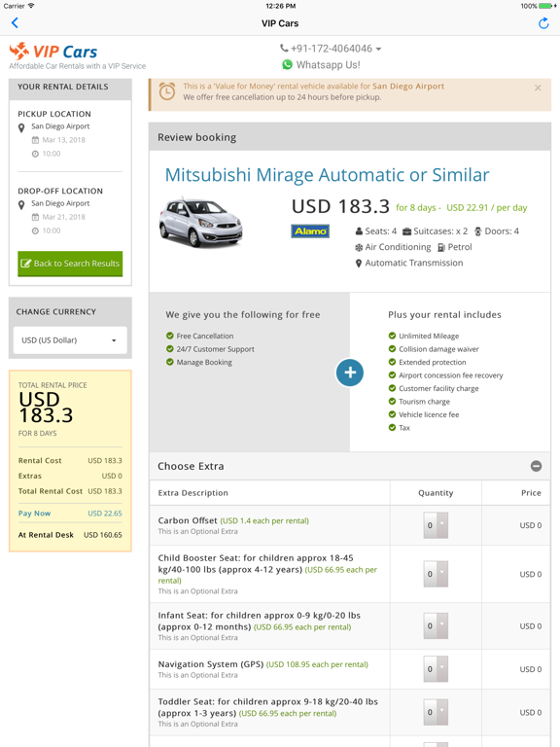The width and height of the screenshot is (560, 747).
Task: Click the At Rental Desk USD 160.65 amount
Action: click(103, 535)
